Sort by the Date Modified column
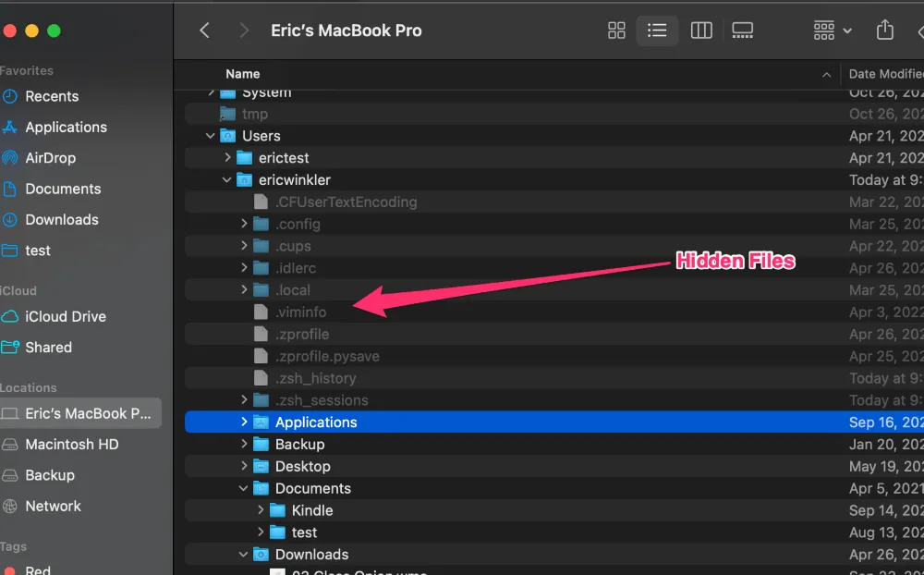The height and width of the screenshot is (575, 924). tap(884, 74)
